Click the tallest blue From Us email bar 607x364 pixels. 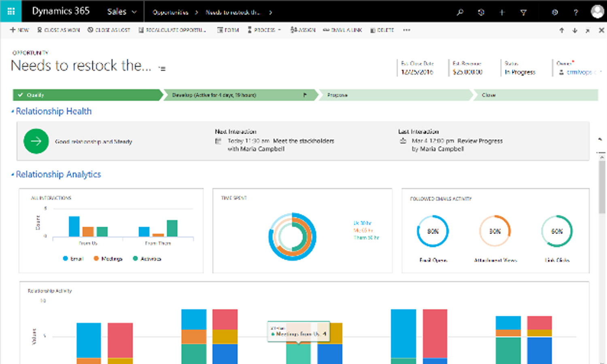(74, 226)
